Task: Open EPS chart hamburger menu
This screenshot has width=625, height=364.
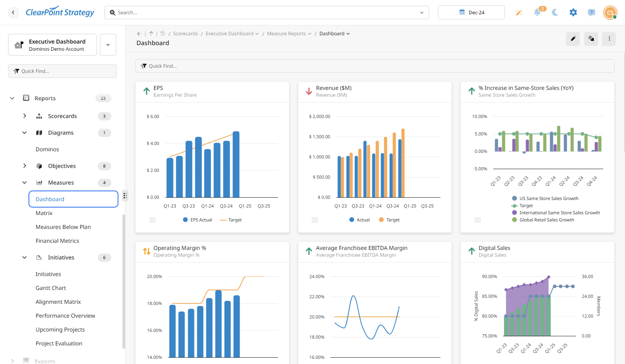Action: pyautogui.click(x=152, y=220)
